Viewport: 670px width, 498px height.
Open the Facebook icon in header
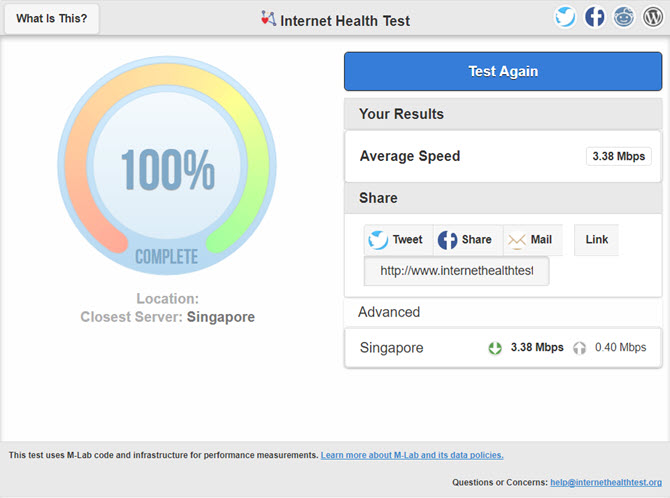click(594, 18)
